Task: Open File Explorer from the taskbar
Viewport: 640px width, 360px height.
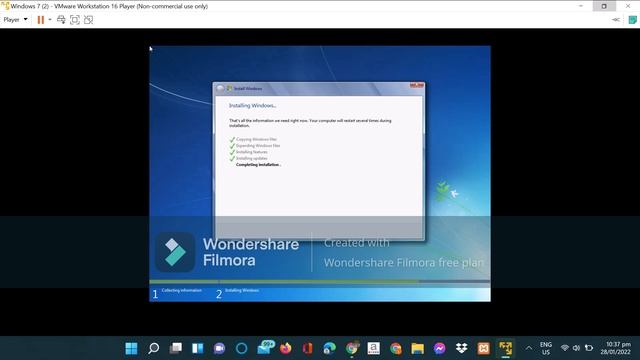Action: pyautogui.click(x=418, y=348)
